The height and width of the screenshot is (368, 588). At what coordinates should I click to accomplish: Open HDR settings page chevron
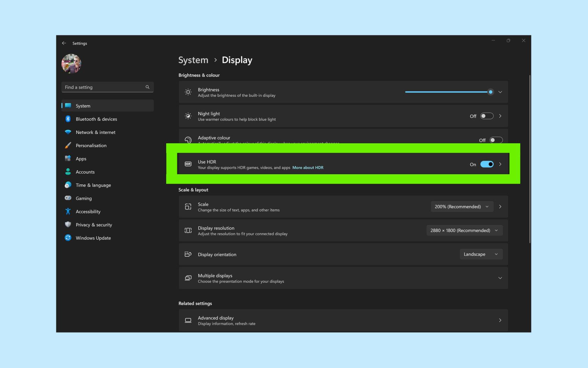click(x=500, y=164)
